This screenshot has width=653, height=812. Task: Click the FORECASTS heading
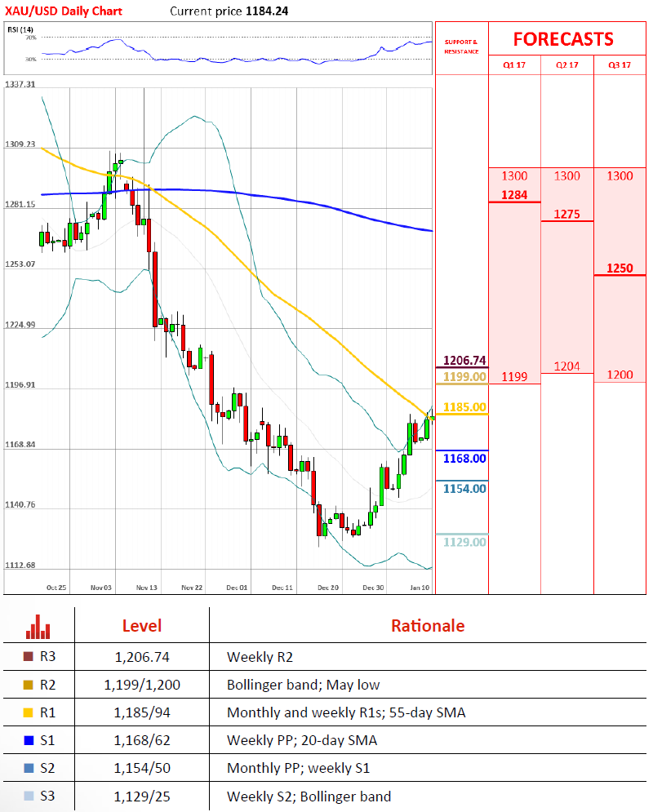click(563, 39)
